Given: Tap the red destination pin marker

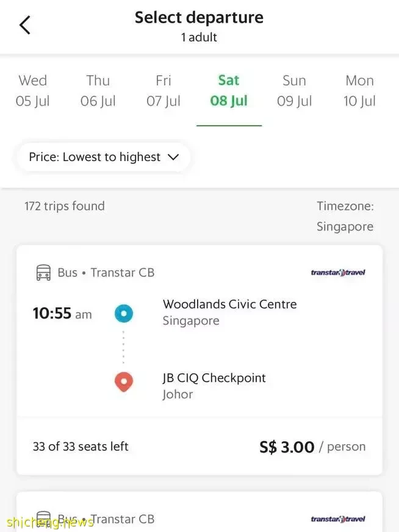Looking at the screenshot, I should (x=123, y=382).
